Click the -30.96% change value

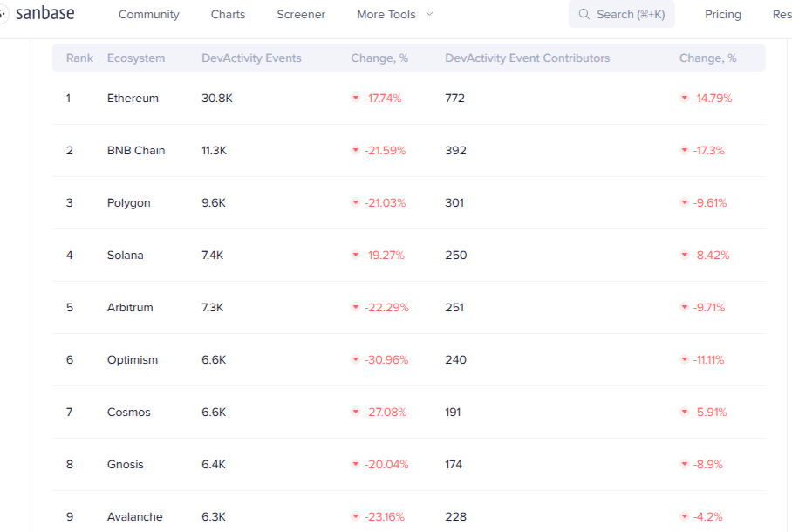(x=386, y=359)
